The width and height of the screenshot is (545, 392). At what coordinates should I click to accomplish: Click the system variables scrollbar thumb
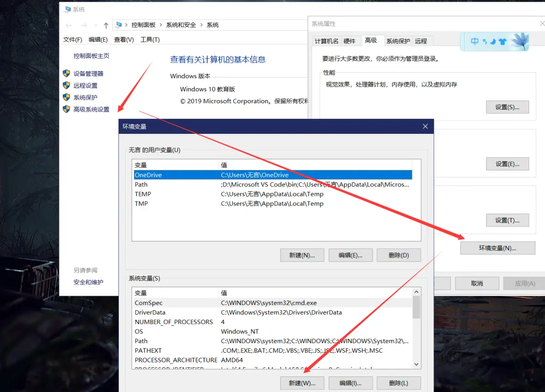pyautogui.click(x=417, y=307)
